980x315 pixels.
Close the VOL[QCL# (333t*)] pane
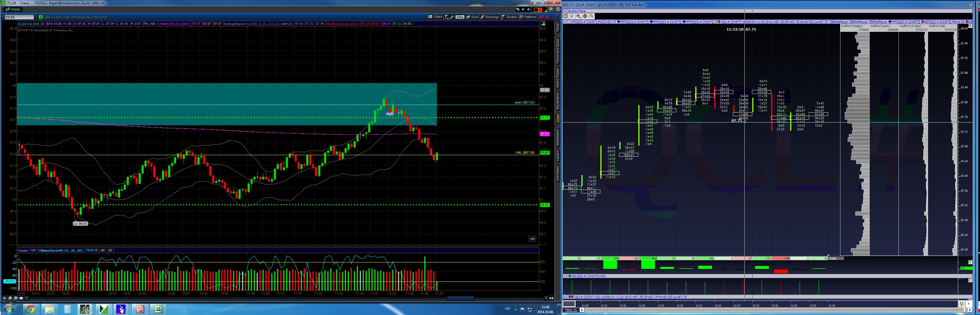coord(565,276)
